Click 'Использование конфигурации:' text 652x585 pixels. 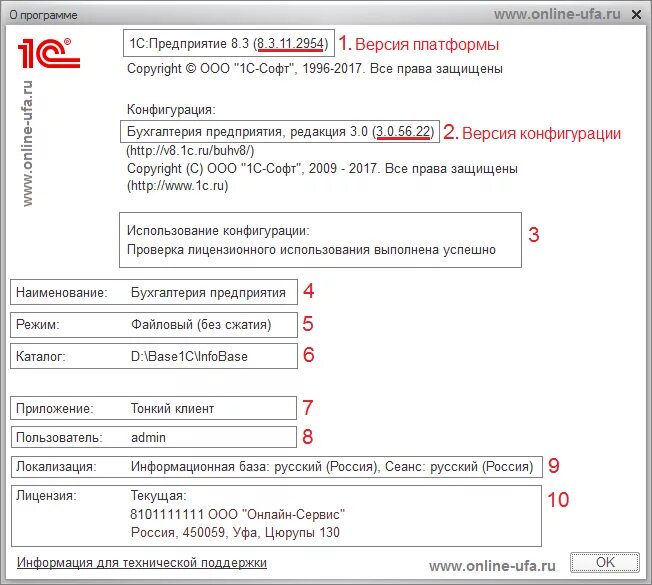218,230
